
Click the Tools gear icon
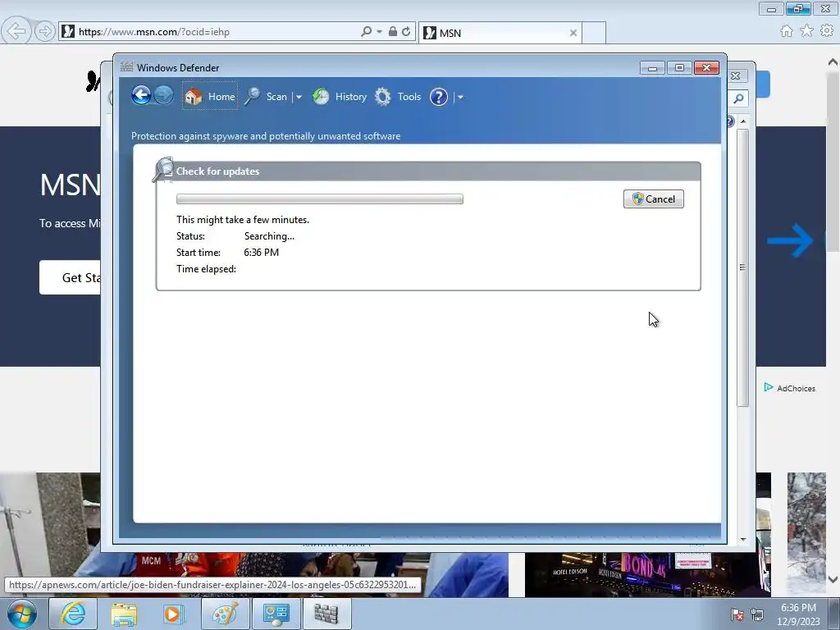point(382,97)
